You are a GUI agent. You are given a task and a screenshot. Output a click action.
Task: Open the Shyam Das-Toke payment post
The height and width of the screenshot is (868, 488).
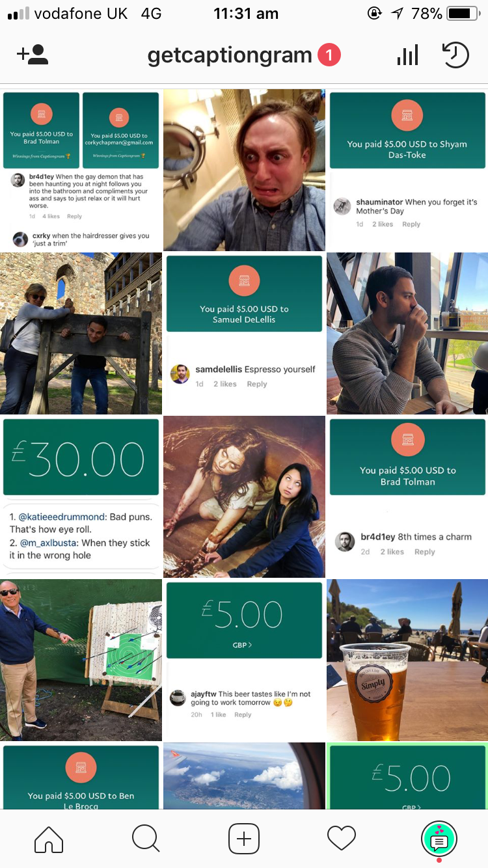point(407,170)
